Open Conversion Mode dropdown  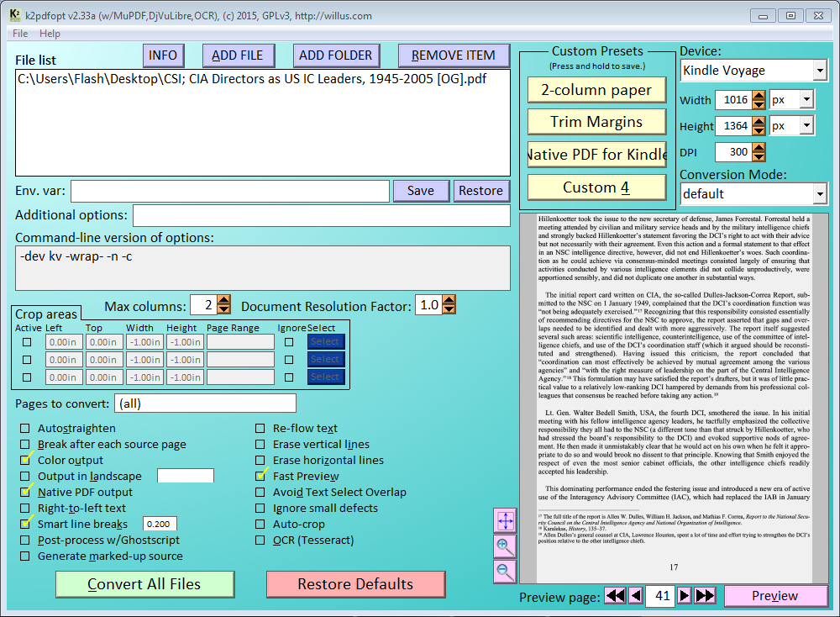pos(820,193)
